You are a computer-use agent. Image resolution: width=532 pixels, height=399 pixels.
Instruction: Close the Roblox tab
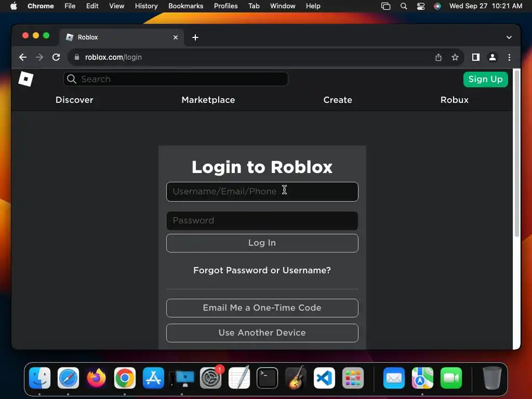pos(176,37)
